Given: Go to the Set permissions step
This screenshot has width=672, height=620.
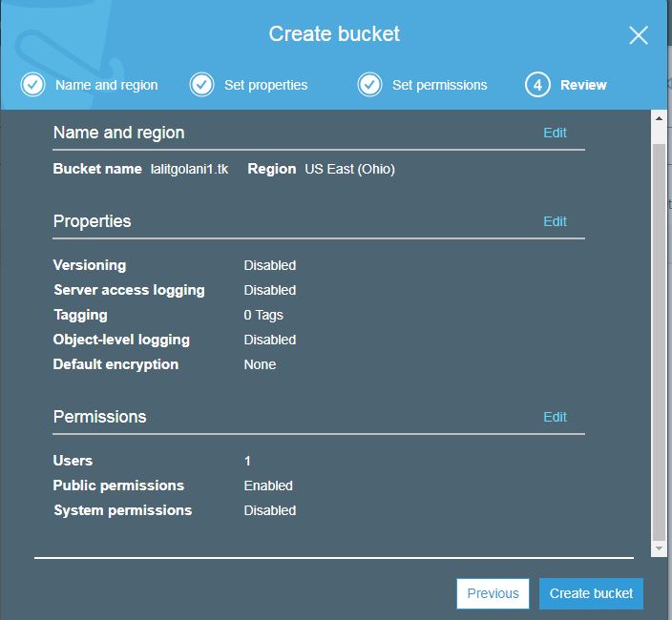Looking at the screenshot, I should [440, 85].
